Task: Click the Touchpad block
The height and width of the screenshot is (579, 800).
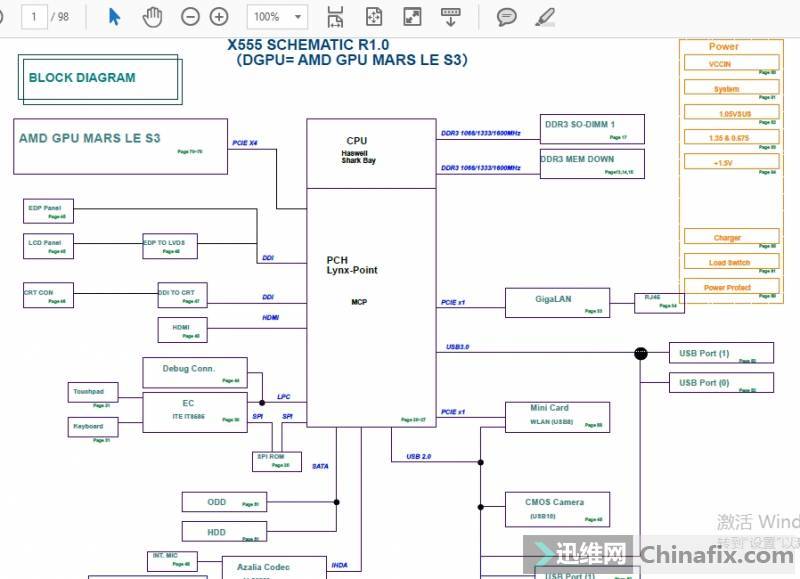Action: click(93, 392)
